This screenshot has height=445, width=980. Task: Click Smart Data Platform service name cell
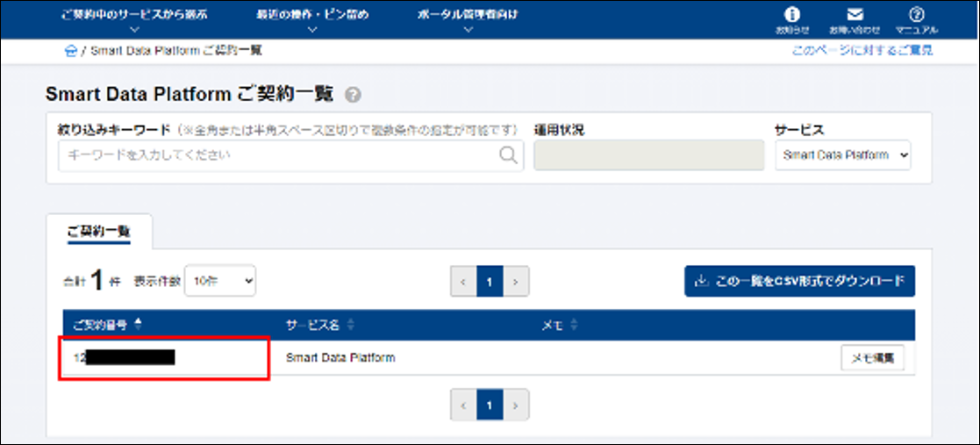pos(340,358)
